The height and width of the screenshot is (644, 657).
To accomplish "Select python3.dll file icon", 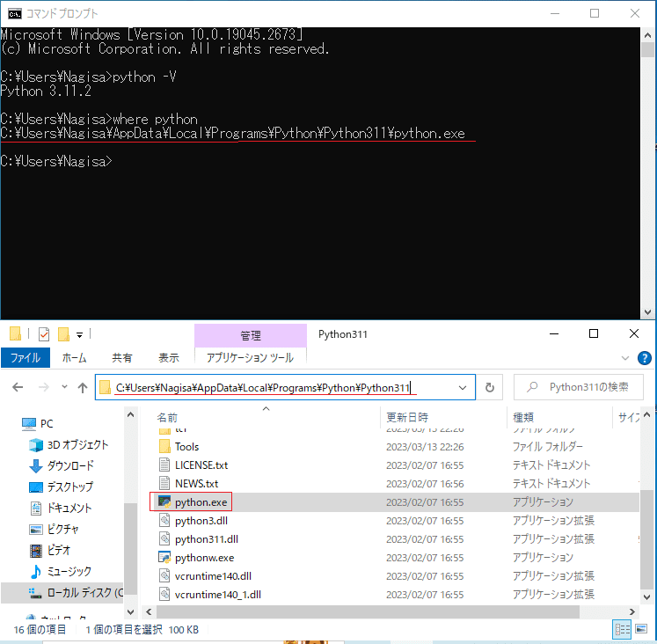I will [x=164, y=521].
